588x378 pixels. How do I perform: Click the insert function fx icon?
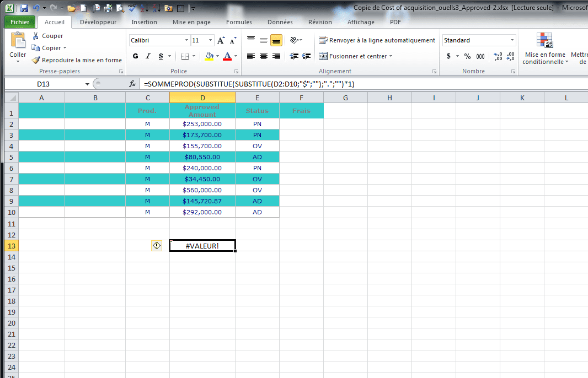click(x=132, y=84)
